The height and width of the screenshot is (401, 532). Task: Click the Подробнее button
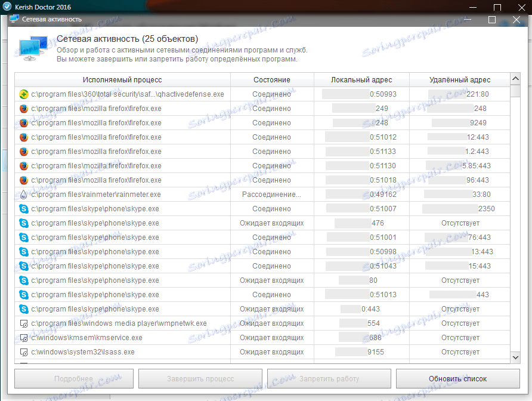pos(74,378)
